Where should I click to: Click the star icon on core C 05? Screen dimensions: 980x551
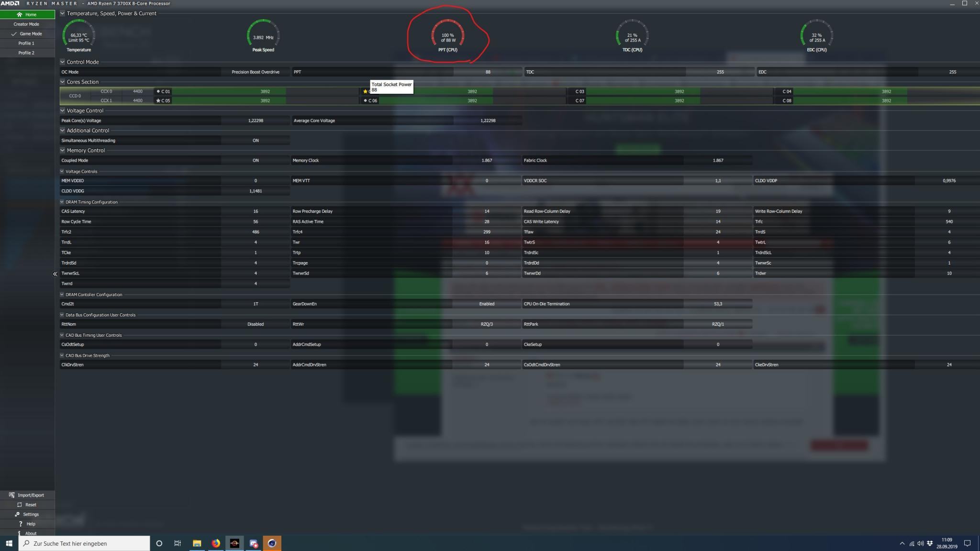pyautogui.click(x=158, y=100)
